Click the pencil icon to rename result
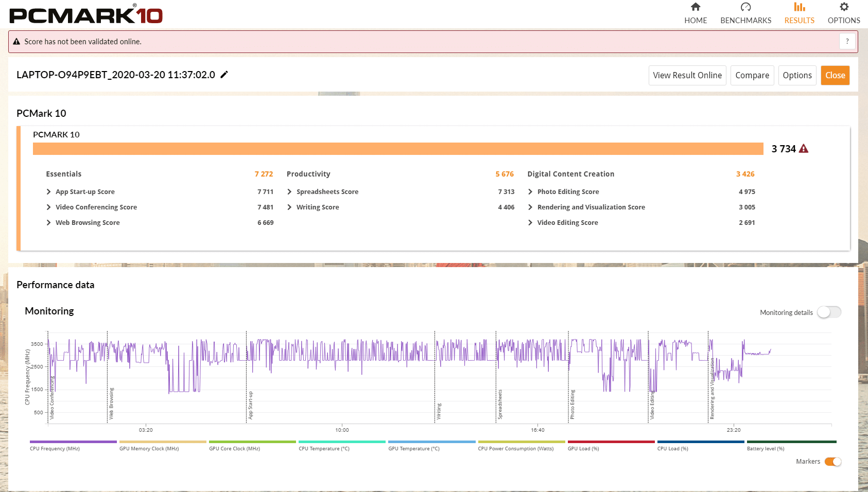Image resolution: width=868 pixels, height=492 pixels. click(x=224, y=75)
